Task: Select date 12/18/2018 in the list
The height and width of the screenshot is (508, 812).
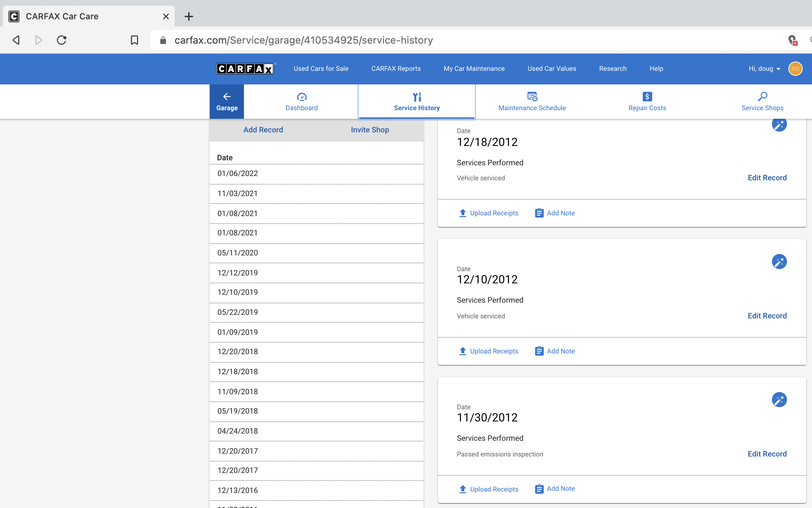Action: [x=317, y=372]
